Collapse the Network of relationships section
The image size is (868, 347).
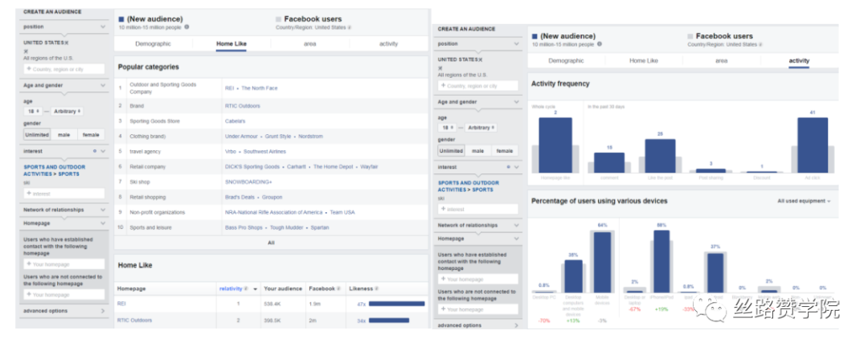coord(63,210)
